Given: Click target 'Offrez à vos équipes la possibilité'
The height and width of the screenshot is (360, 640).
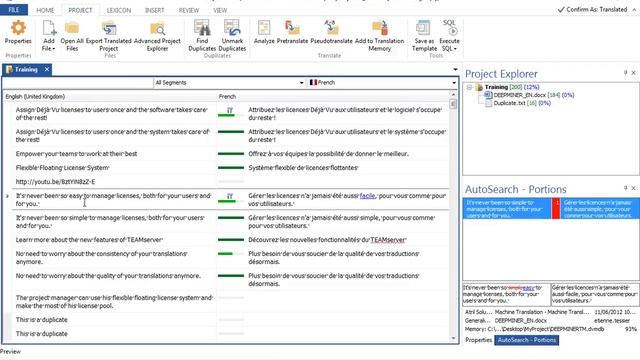Looking at the screenshot, I should [329, 154].
